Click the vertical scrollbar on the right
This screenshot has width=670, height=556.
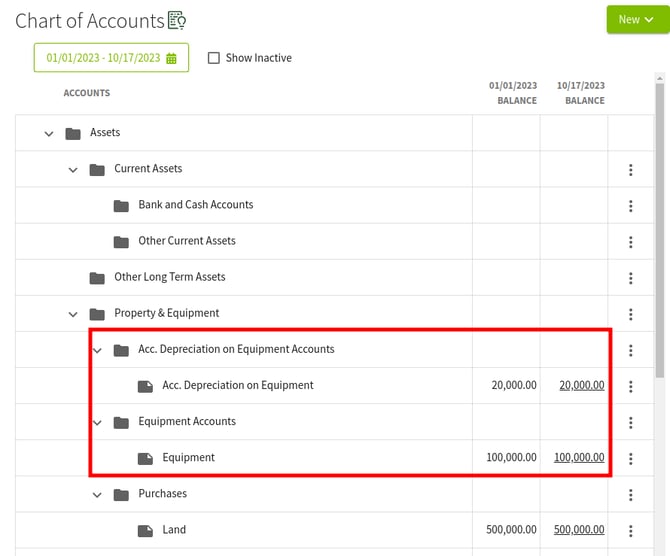660,230
